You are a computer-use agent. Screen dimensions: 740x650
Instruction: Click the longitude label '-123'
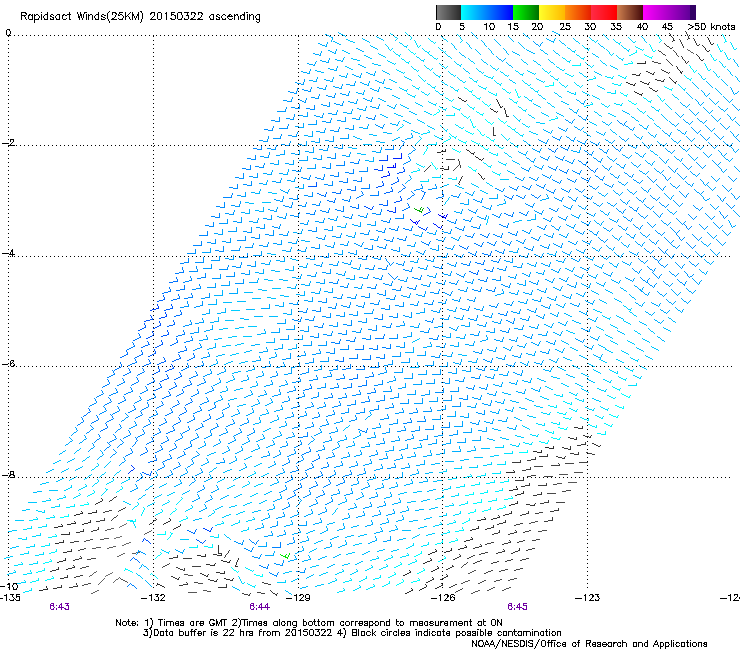tap(588, 598)
